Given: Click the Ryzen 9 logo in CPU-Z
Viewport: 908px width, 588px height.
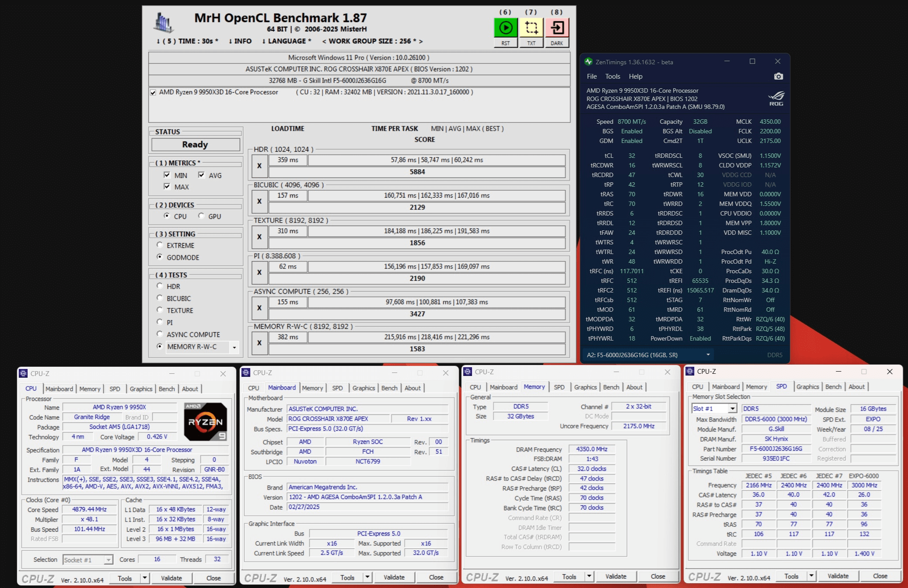Looking at the screenshot, I should 206,422.
